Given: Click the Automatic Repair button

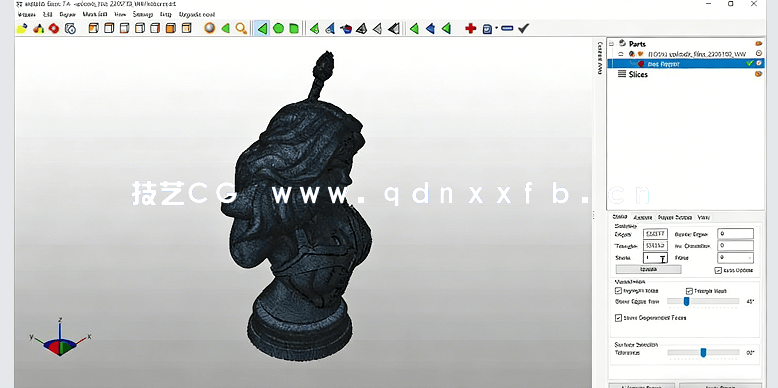Looking at the screenshot, I should click(642, 386).
